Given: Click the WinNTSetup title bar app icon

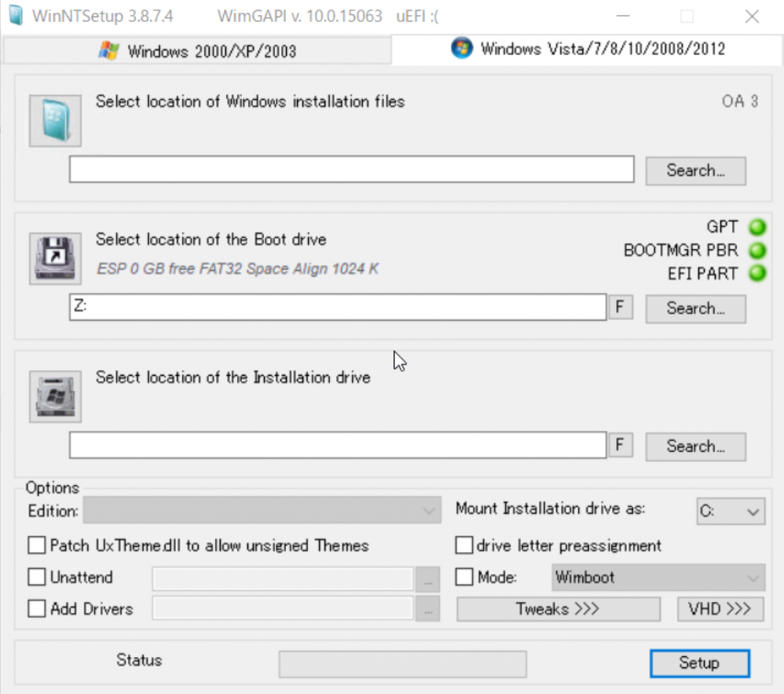Looking at the screenshot, I should pos(16,16).
